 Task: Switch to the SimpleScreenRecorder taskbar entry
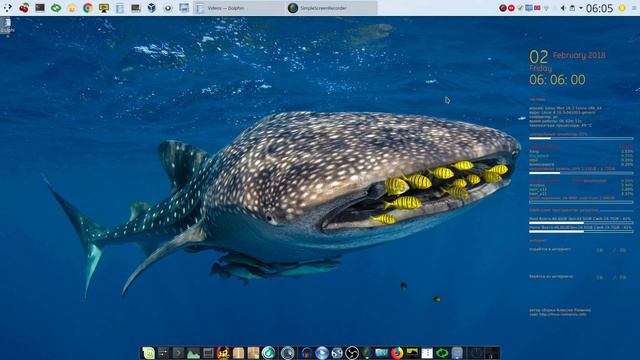point(331,8)
